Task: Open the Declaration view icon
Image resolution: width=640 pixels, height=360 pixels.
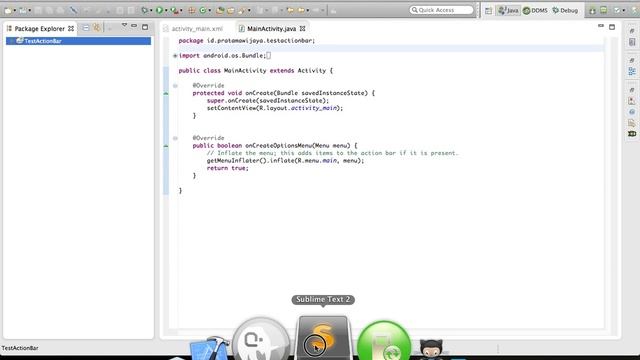Action: [x=632, y=123]
